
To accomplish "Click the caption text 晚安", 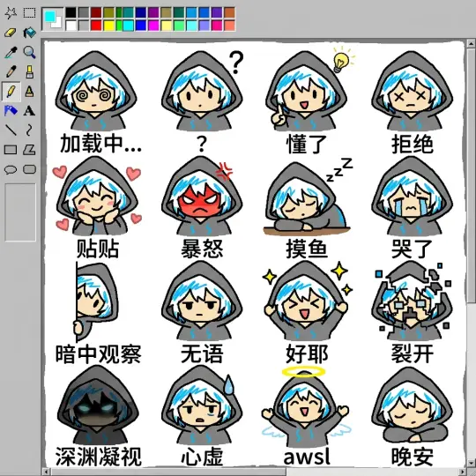I will (412, 457).
